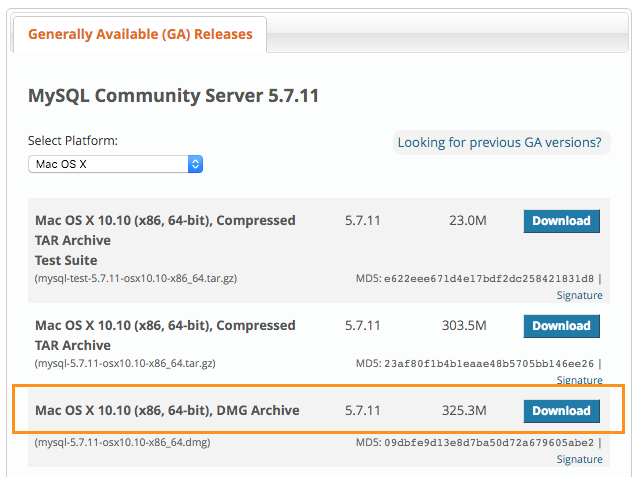Select filename mysql-test-5.7.11-osx10.10-x86_64.tar.gz
The image size is (644, 477).
click(136, 279)
